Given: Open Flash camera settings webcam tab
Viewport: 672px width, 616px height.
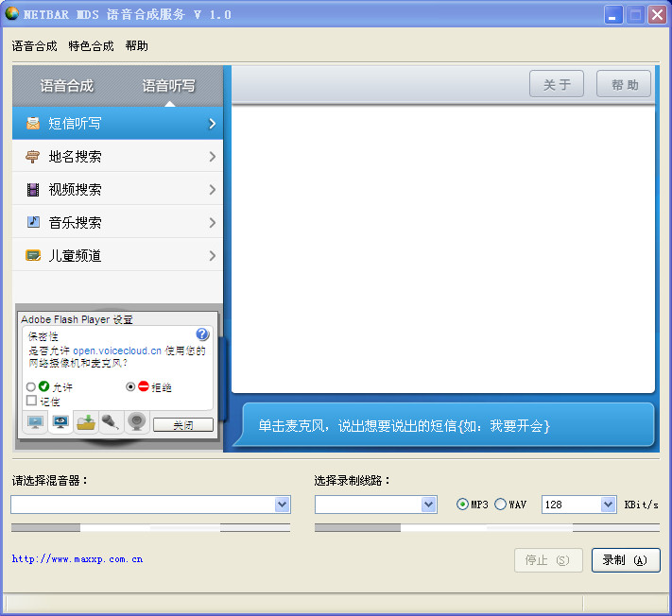Looking at the screenshot, I should click(x=137, y=423).
